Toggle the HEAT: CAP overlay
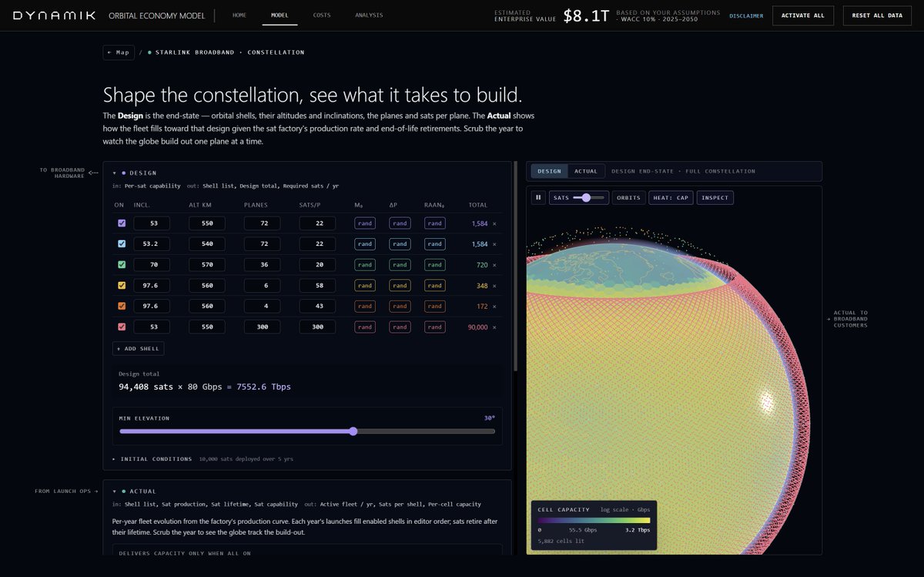Screen dimensions: 924x577 click(x=671, y=198)
